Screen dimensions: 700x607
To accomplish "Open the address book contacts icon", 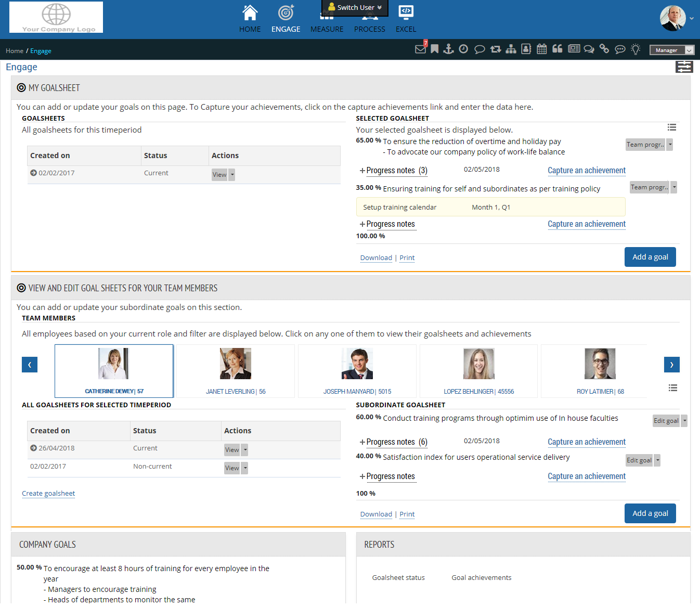I will (526, 49).
